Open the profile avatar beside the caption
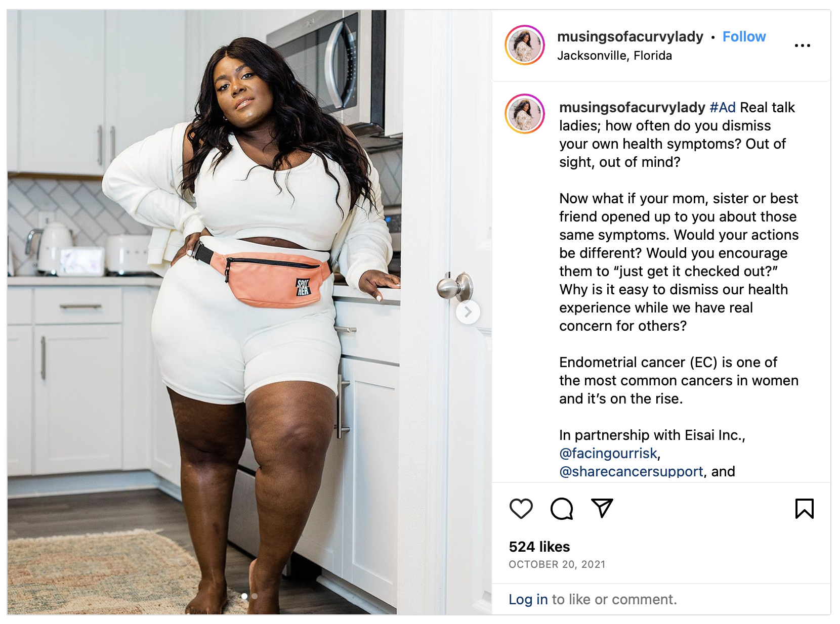 pyautogui.click(x=525, y=114)
